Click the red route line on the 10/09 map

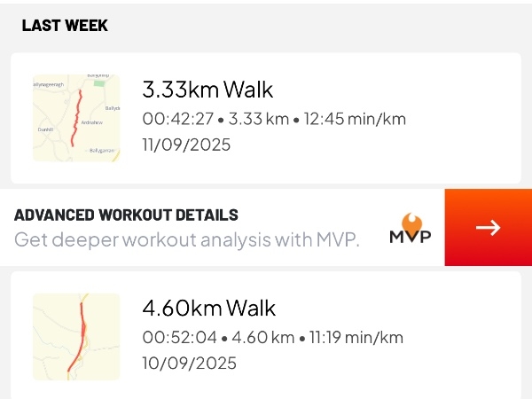pos(82,332)
